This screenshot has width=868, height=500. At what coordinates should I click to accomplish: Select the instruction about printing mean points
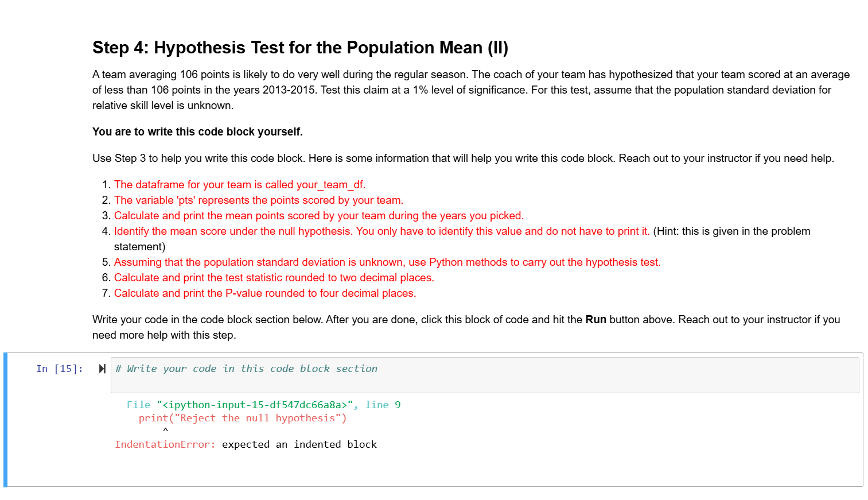click(x=319, y=215)
